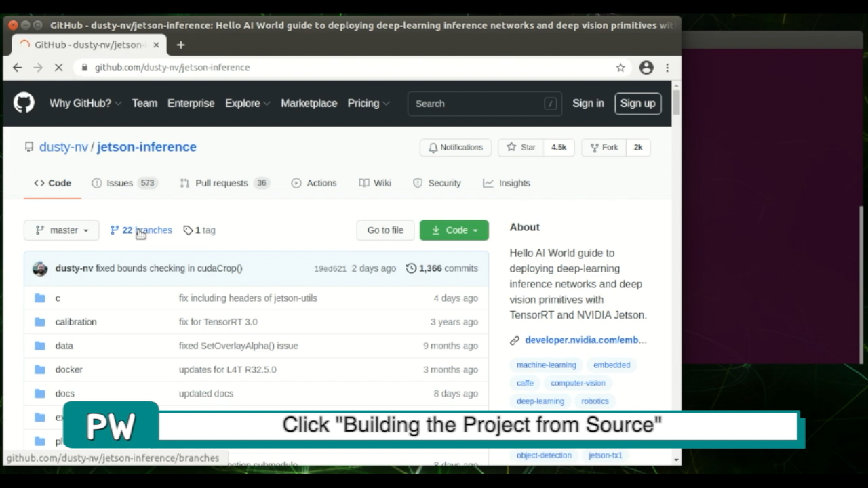Image resolution: width=868 pixels, height=488 pixels.
Task: Open the jetson-inference repo name link
Action: coord(146,147)
